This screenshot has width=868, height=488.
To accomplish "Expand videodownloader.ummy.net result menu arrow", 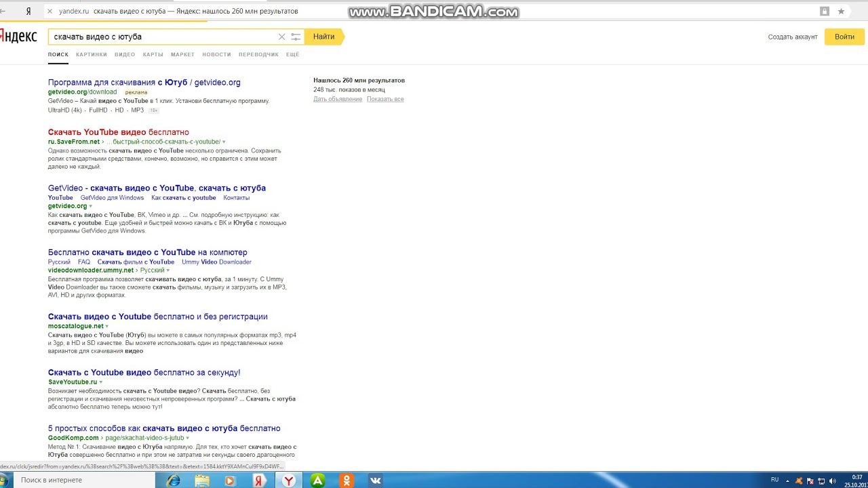I will pos(168,270).
